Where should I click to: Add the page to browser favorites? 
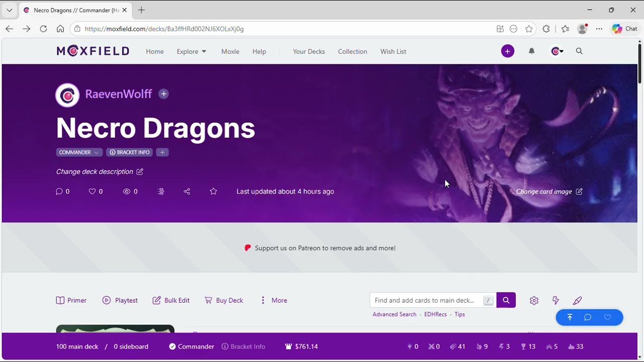coord(529,29)
